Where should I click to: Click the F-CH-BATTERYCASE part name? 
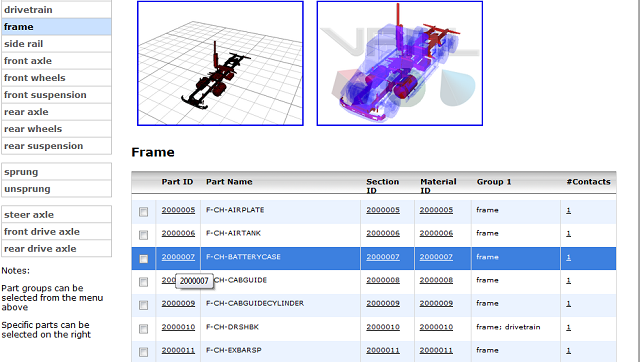tap(243, 257)
